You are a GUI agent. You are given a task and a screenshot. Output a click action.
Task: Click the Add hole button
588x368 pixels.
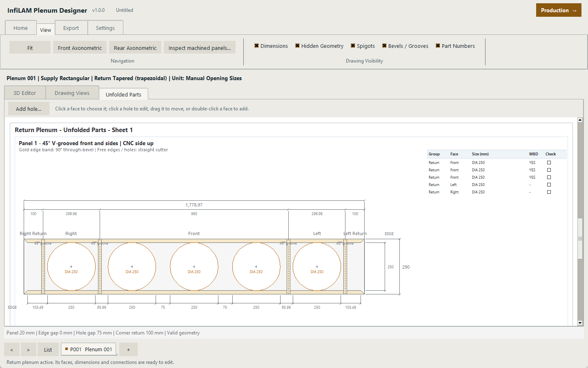pyautogui.click(x=29, y=108)
